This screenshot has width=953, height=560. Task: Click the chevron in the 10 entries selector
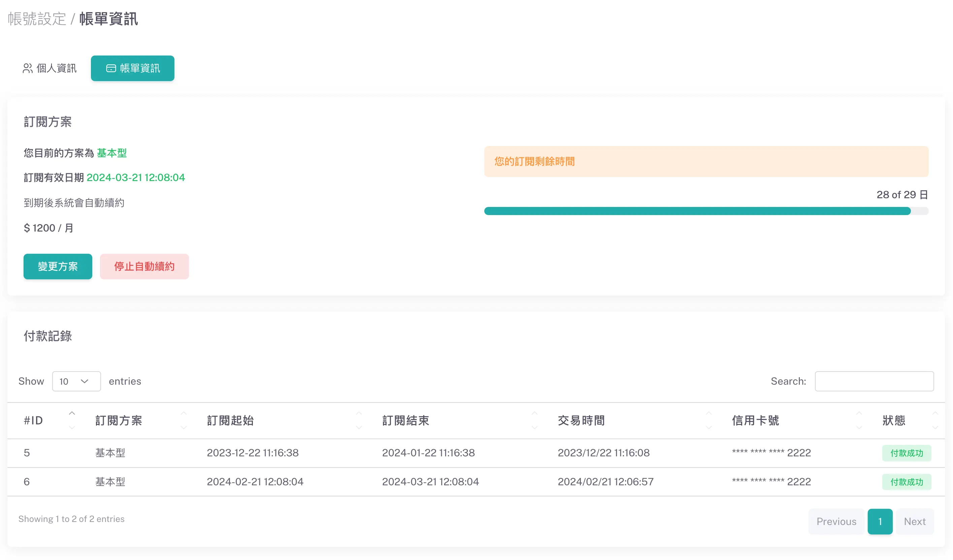point(85,381)
